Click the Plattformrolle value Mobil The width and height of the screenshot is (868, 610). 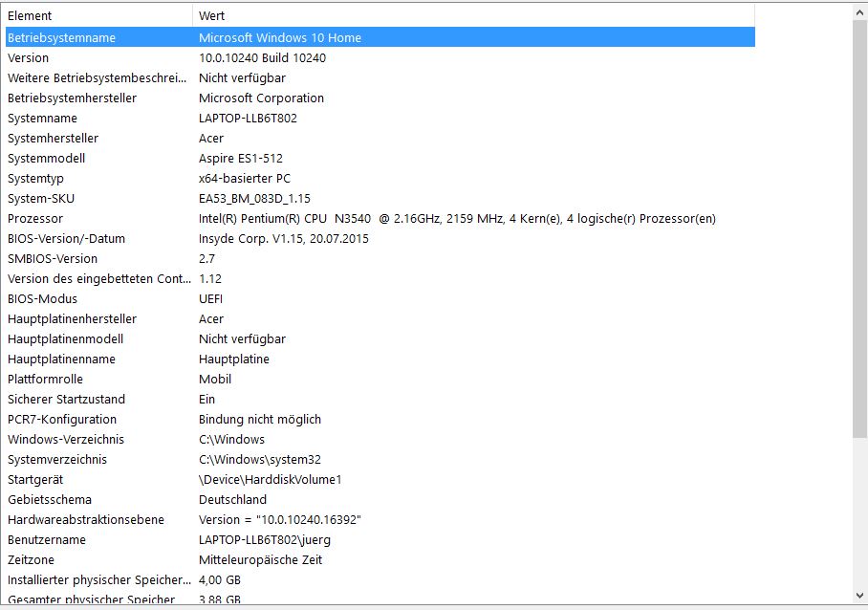click(x=215, y=380)
